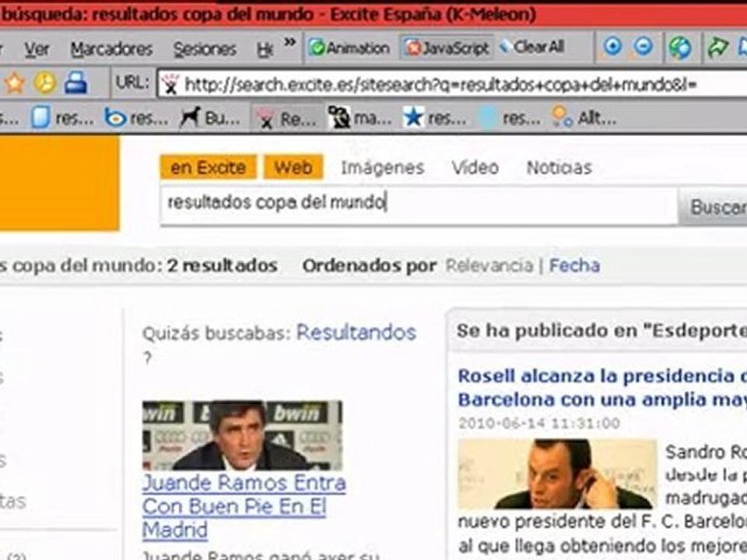Sort results by Fecha
747x560 pixels.
(574, 266)
